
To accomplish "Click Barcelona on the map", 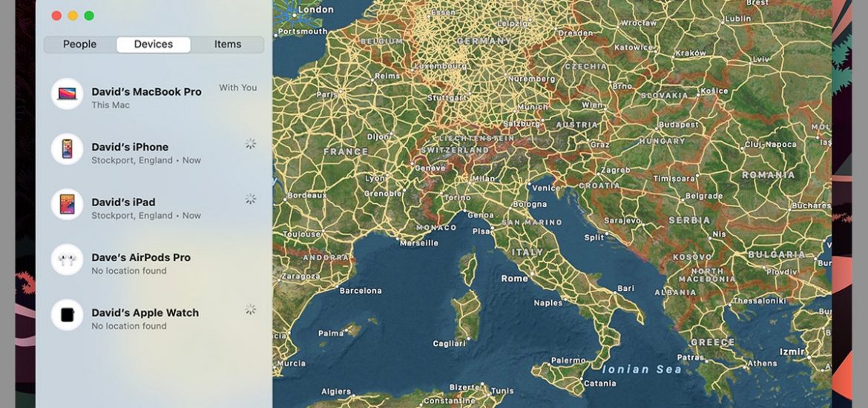I will (361, 290).
